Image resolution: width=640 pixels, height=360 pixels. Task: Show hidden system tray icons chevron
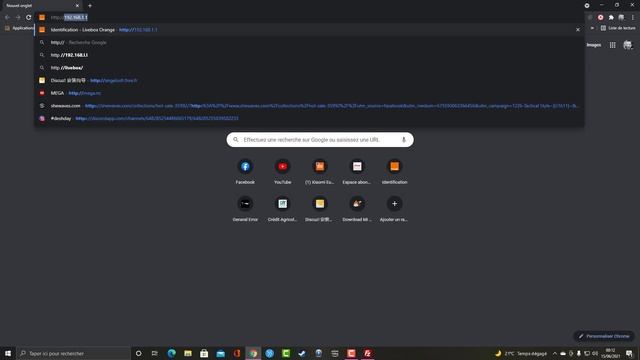[x=555, y=353]
